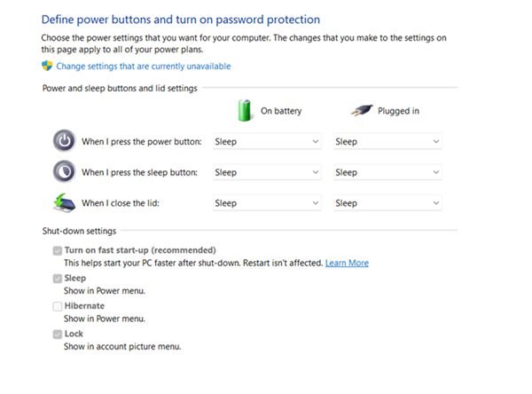Open close lid plugged-in dropdown

[387, 203]
